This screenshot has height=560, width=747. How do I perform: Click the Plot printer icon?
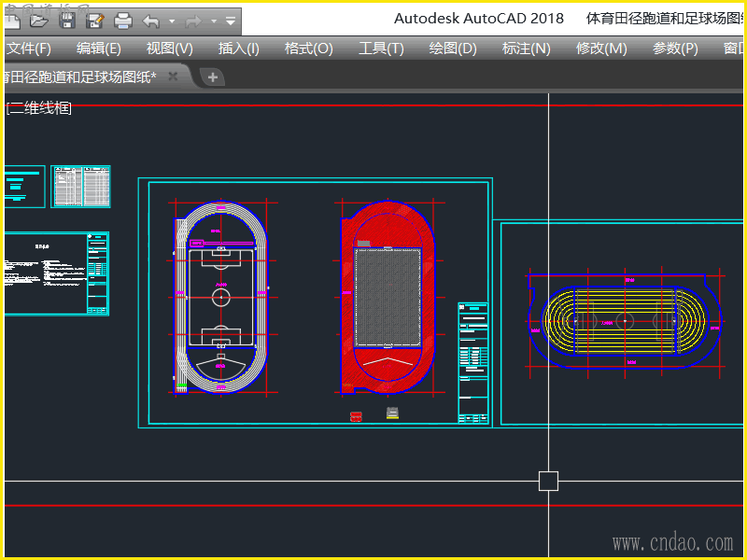click(122, 20)
